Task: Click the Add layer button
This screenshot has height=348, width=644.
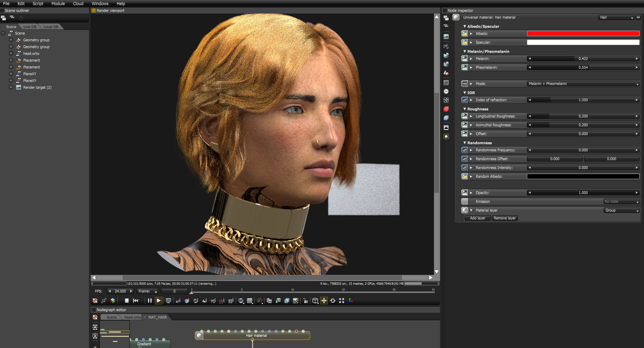Action: pos(477,218)
